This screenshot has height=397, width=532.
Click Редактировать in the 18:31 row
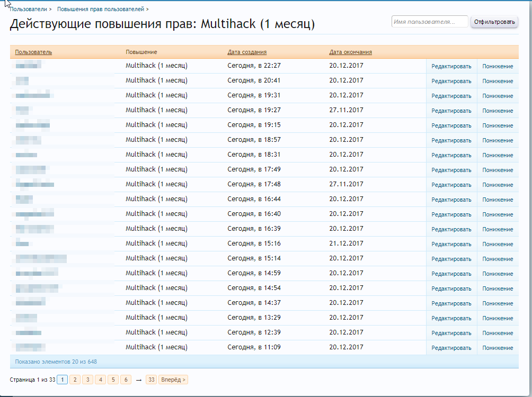[451, 155]
